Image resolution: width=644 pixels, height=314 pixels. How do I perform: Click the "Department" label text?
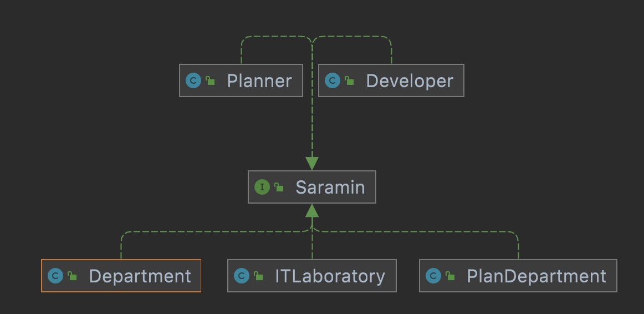(140, 277)
